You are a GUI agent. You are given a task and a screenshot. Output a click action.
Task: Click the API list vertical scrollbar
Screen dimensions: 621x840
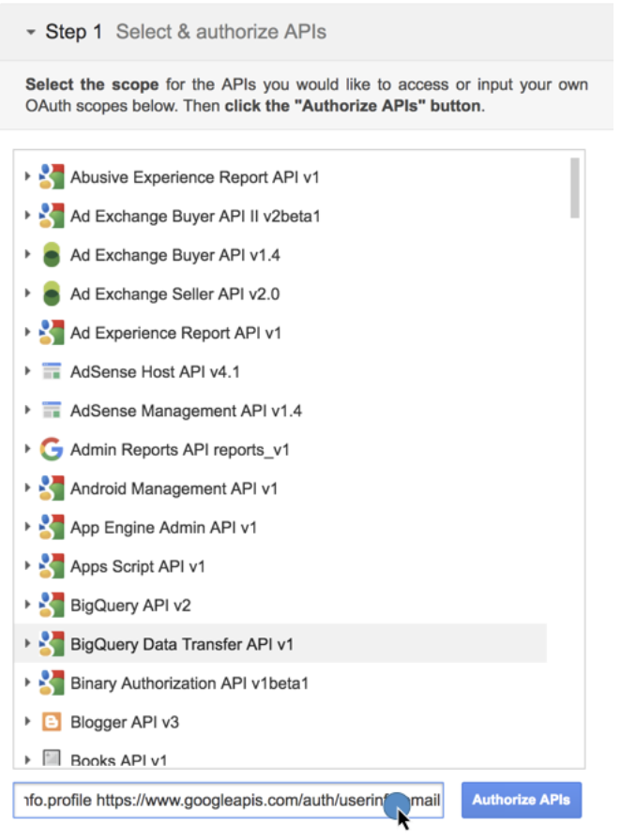574,187
